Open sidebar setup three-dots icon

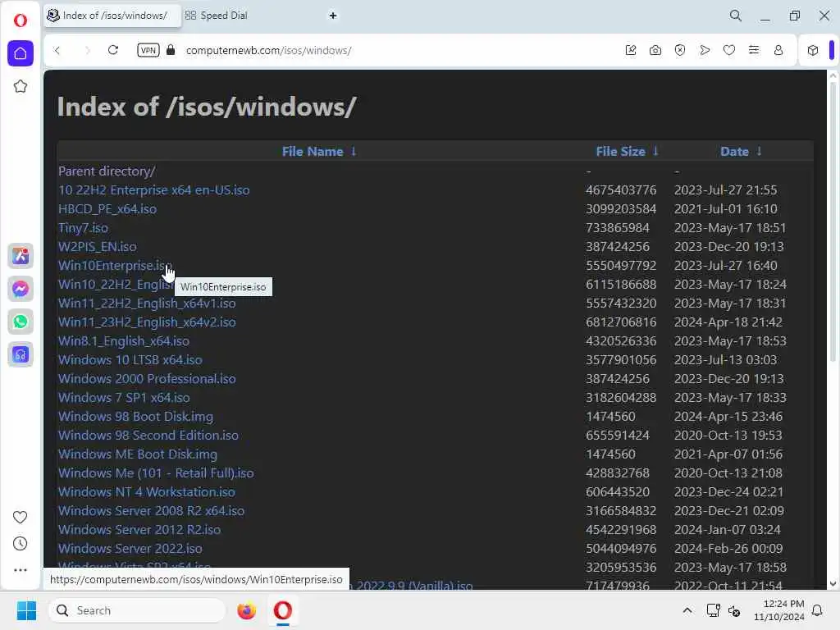pyautogui.click(x=20, y=570)
